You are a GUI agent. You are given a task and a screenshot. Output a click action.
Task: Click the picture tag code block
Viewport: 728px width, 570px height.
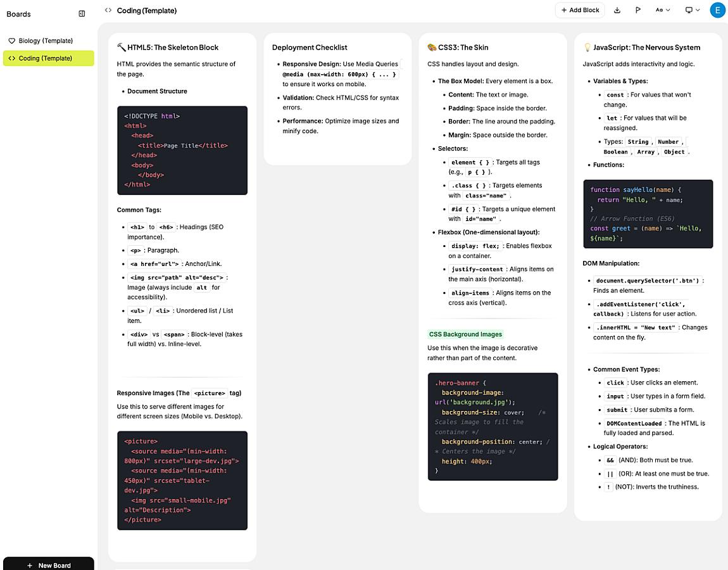[182, 480]
